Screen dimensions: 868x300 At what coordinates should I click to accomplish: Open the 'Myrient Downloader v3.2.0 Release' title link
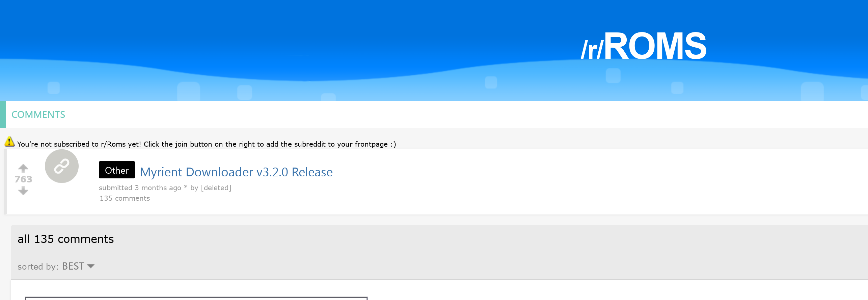coord(236,172)
